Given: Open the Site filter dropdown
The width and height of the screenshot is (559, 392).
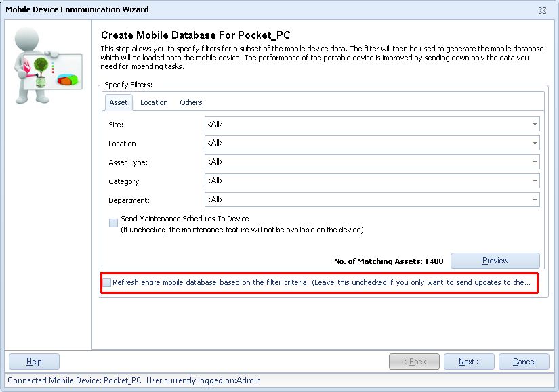Looking at the screenshot, I should pyautogui.click(x=534, y=124).
